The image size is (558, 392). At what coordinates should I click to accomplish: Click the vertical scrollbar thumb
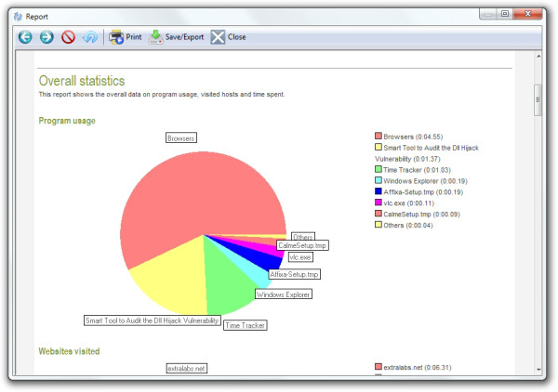(537, 100)
